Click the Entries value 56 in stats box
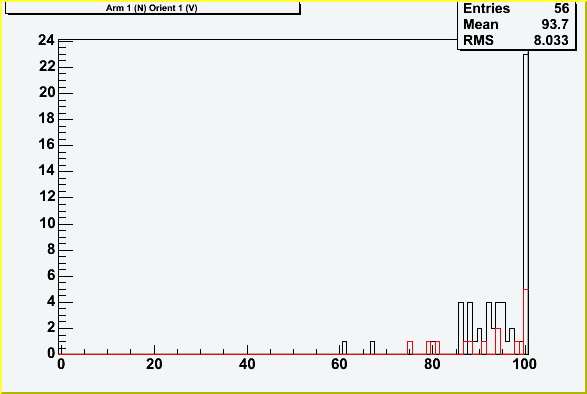This screenshot has height=394, width=587. (562, 8)
